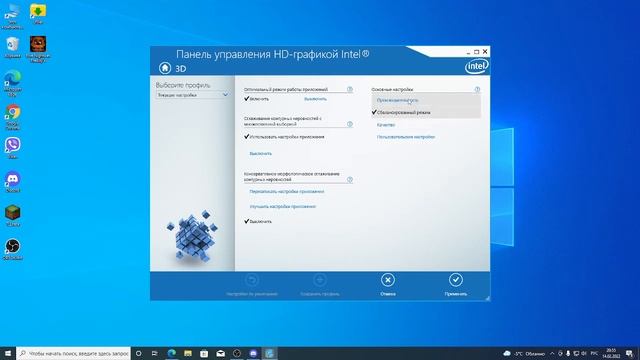
Task: Open Google Chrome from the desktop
Action: [13, 117]
